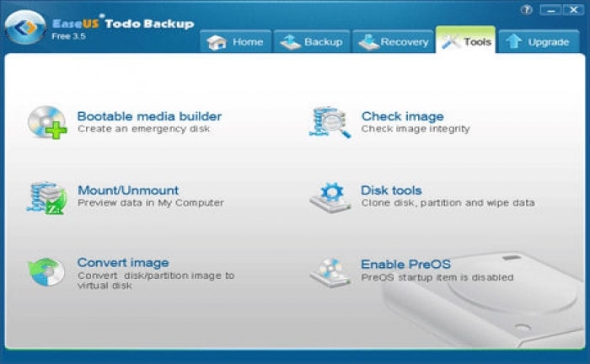
Task: Go to the Upgrade tab
Action: (x=539, y=41)
